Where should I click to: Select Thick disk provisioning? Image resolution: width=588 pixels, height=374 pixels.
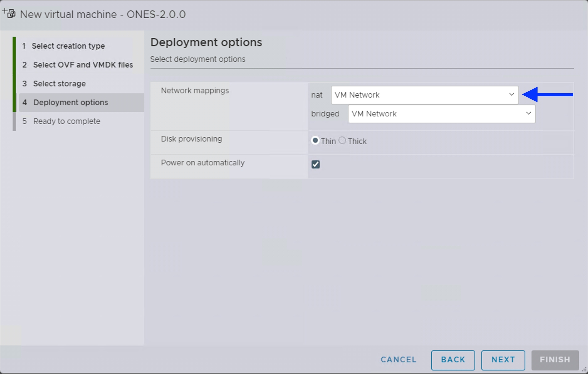[342, 140]
